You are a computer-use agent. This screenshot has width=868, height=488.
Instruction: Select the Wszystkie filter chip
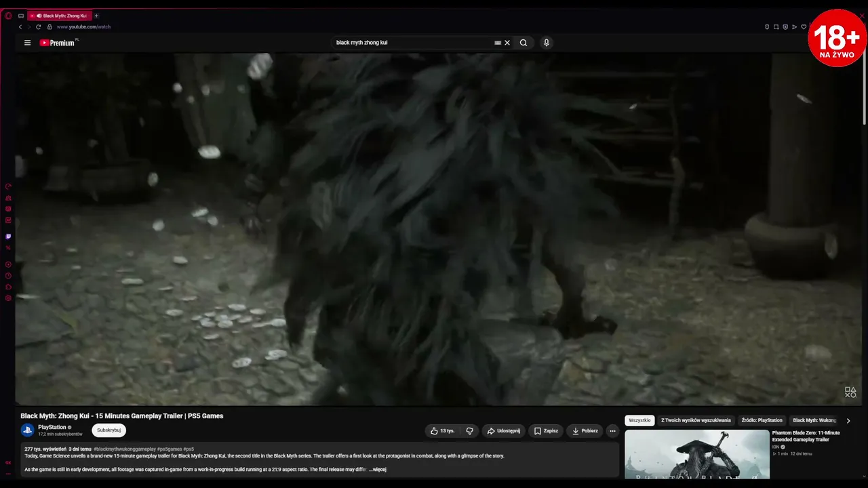pos(639,421)
